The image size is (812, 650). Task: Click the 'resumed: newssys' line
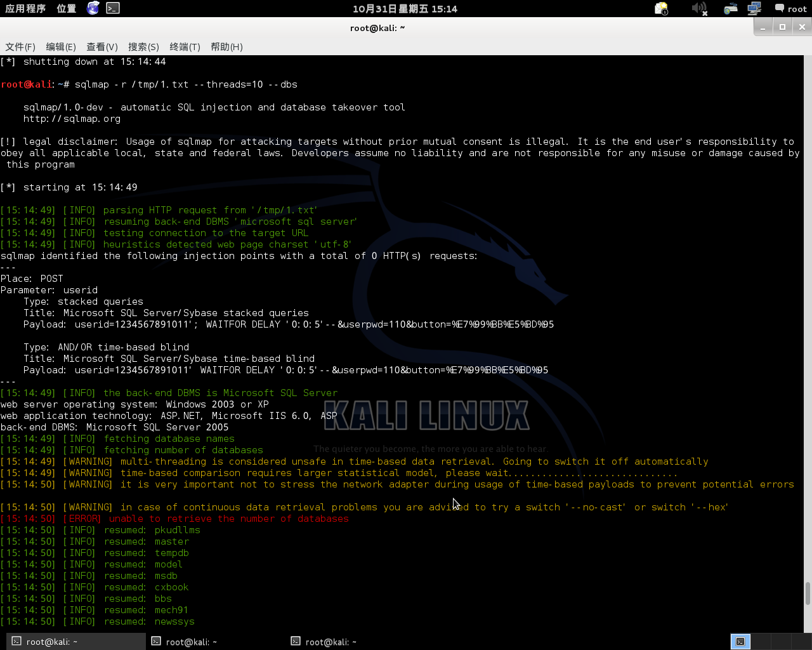(98, 621)
